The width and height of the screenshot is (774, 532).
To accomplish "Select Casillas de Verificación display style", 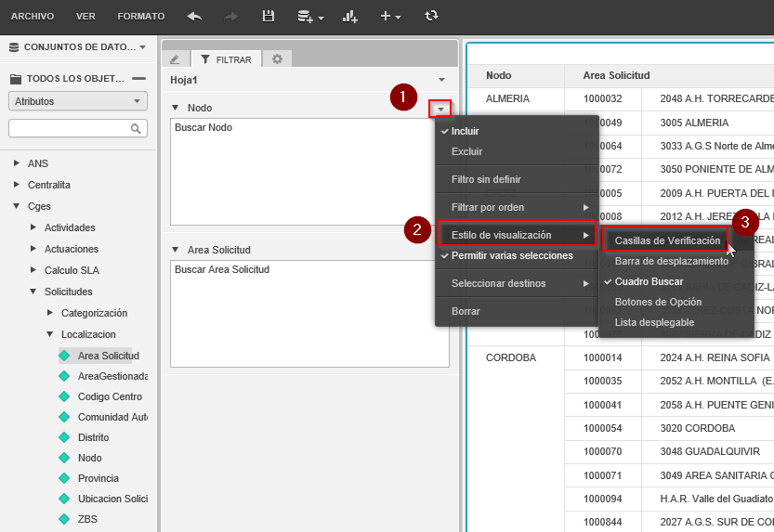I will click(x=665, y=240).
